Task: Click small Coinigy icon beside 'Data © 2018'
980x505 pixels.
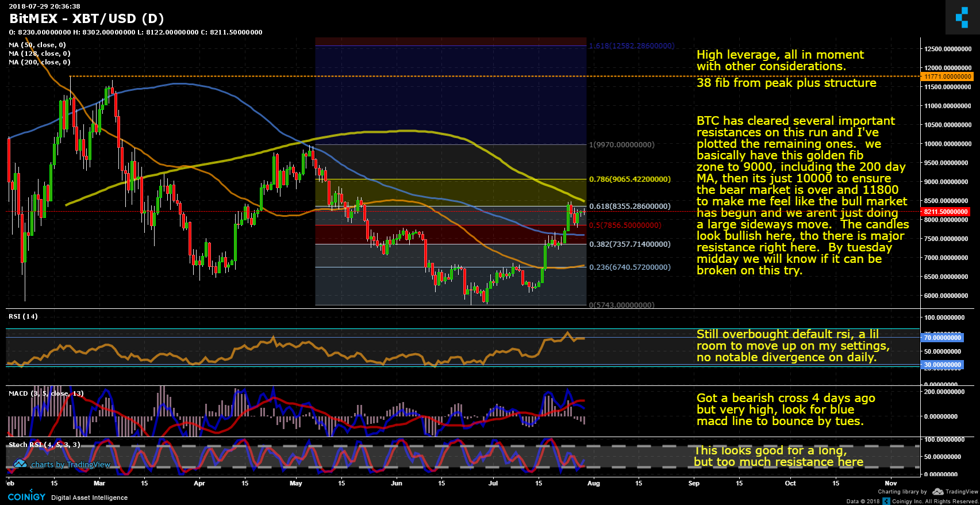Action: point(886,501)
